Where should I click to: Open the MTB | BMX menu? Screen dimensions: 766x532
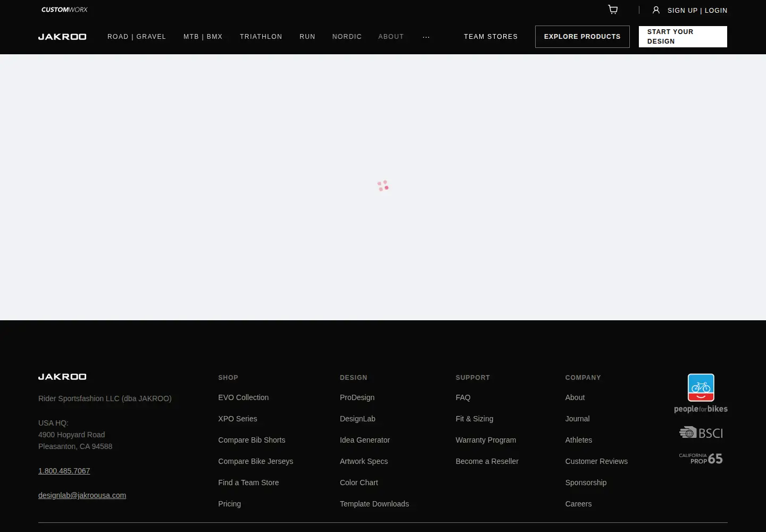tap(203, 37)
